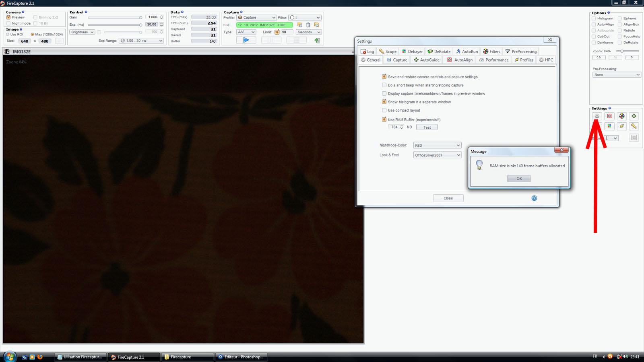Click the help icon beside Settings panel heading
Screen dimensions: 644x362
pyautogui.click(x=609, y=108)
